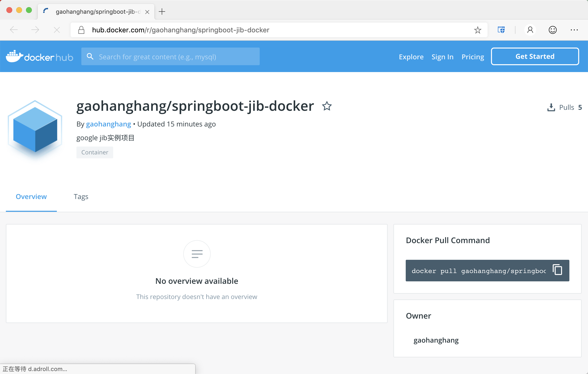588x374 pixels.
Task: Click the collections icon in toolbar
Action: point(501,30)
